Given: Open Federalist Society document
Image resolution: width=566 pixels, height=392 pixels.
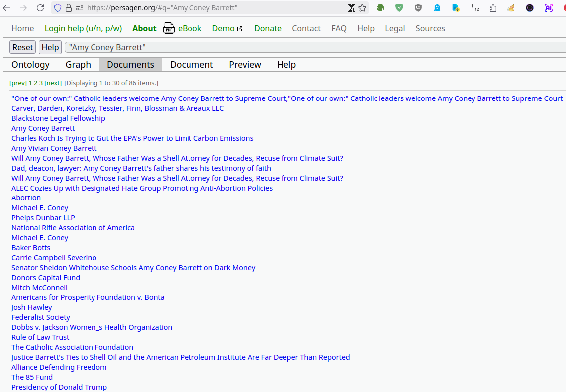Looking at the screenshot, I should coord(41,317).
